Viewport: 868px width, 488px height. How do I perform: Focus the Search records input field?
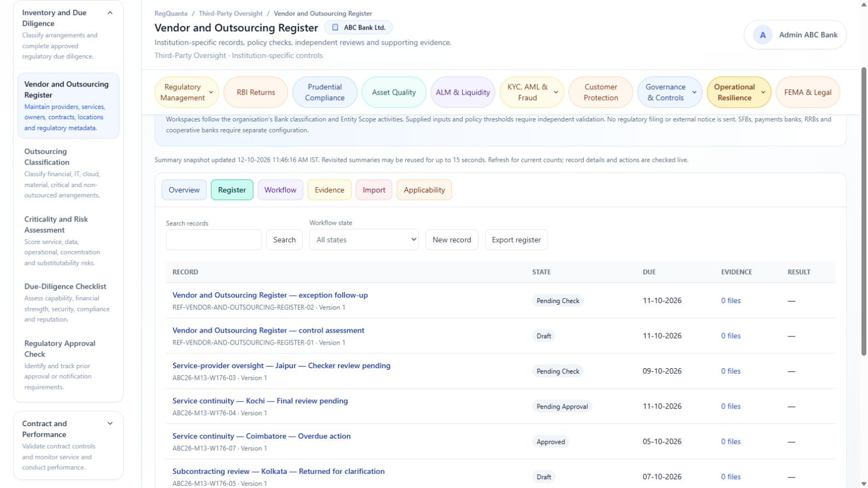click(214, 240)
